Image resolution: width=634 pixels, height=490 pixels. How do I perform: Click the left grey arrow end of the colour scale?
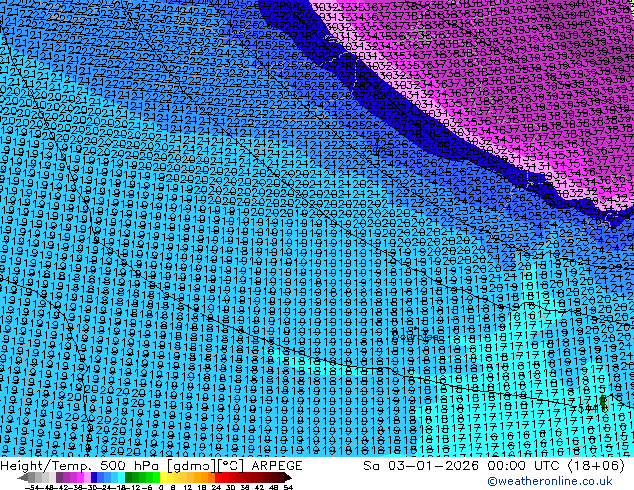click(x=23, y=477)
